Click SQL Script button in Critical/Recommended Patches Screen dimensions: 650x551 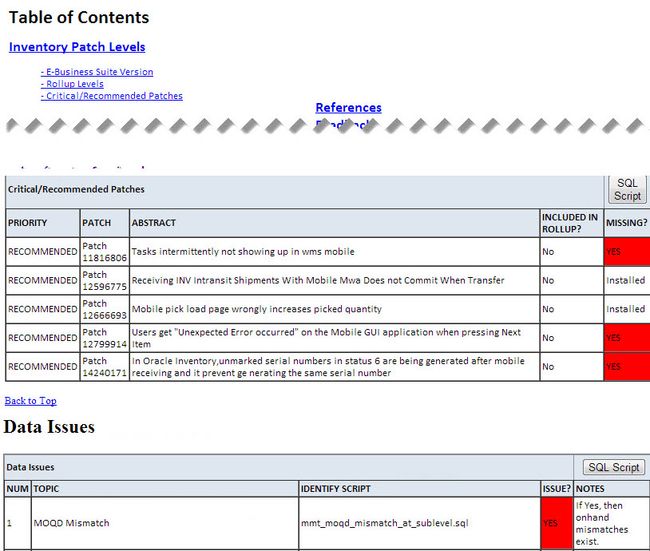(x=627, y=189)
